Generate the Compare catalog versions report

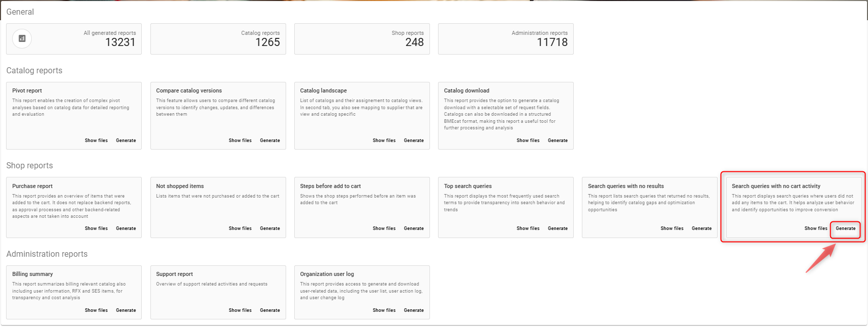point(269,141)
